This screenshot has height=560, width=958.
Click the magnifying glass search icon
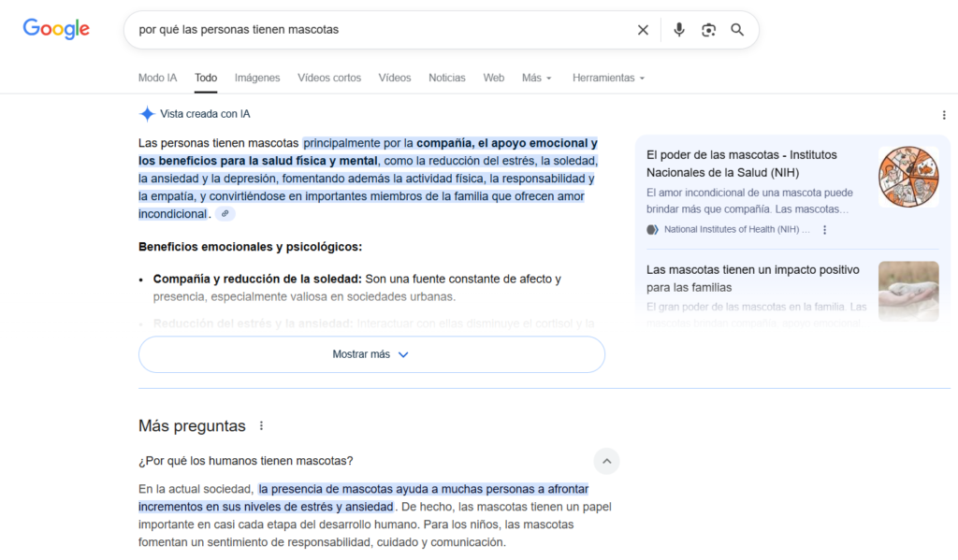tap(737, 30)
